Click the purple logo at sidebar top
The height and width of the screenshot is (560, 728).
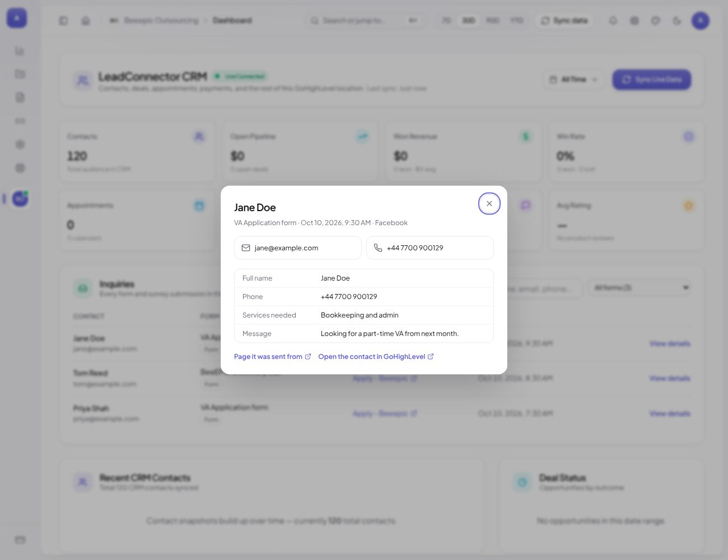click(x=17, y=18)
